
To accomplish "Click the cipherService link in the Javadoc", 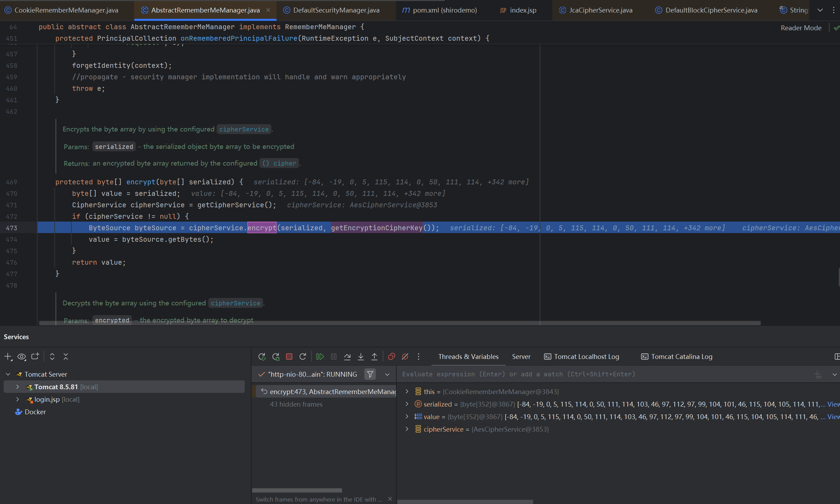I will [x=244, y=129].
